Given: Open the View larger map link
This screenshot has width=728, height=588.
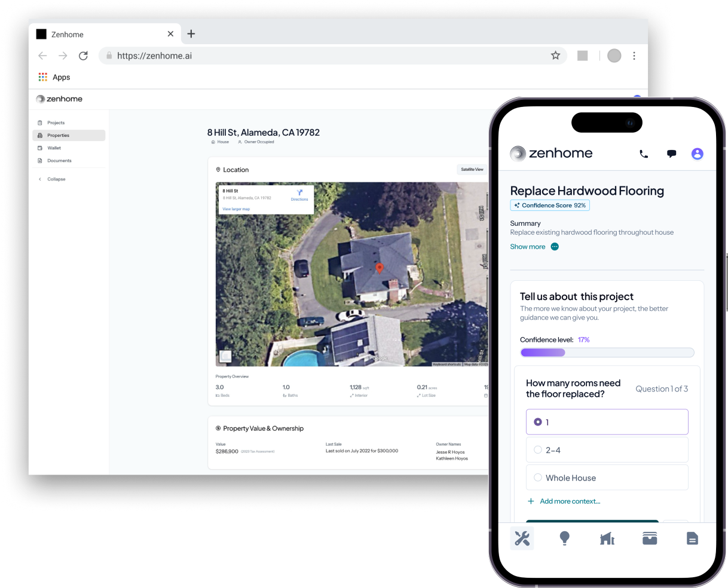Looking at the screenshot, I should tap(236, 209).
